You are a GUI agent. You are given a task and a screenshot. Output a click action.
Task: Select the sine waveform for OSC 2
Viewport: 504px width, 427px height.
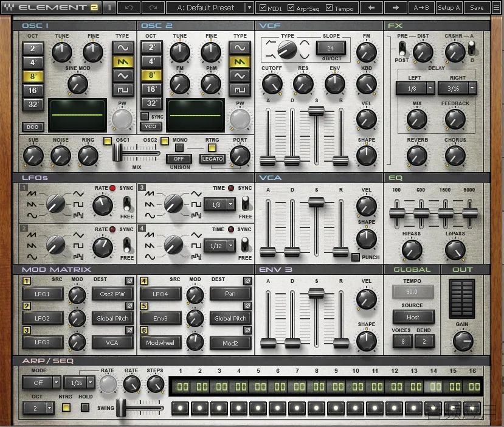tap(240, 48)
